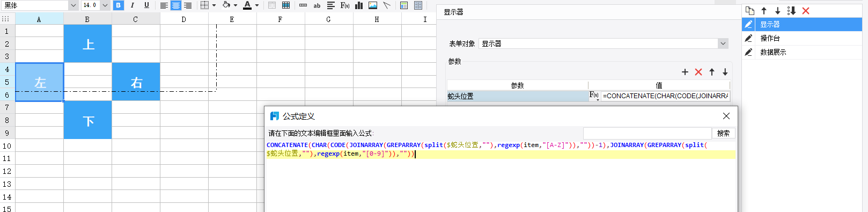The image size is (868, 212).
Task: Select the 上 cell in spreadsheet
Action: 88,44
